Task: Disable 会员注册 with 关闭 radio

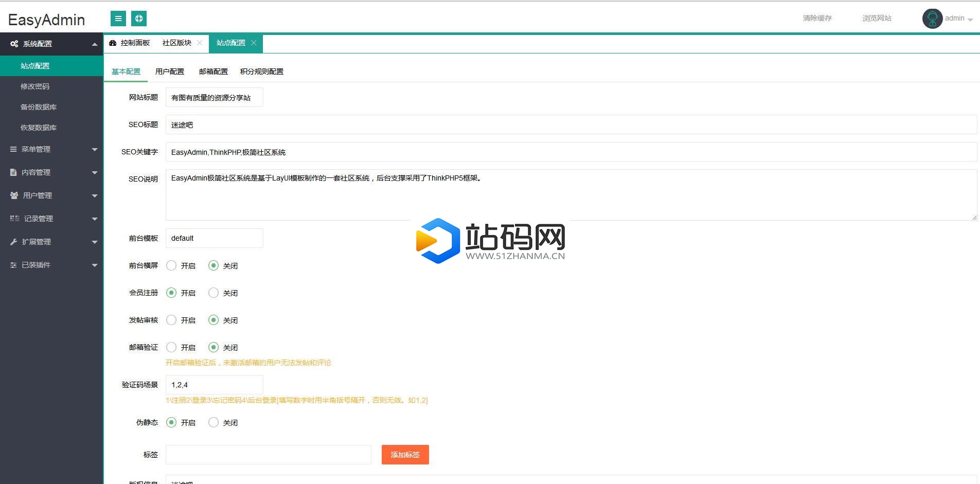Action: pyautogui.click(x=213, y=293)
